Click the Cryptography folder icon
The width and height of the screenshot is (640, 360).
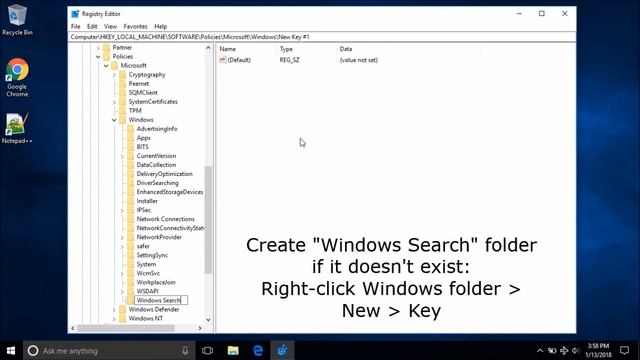(x=122, y=75)
